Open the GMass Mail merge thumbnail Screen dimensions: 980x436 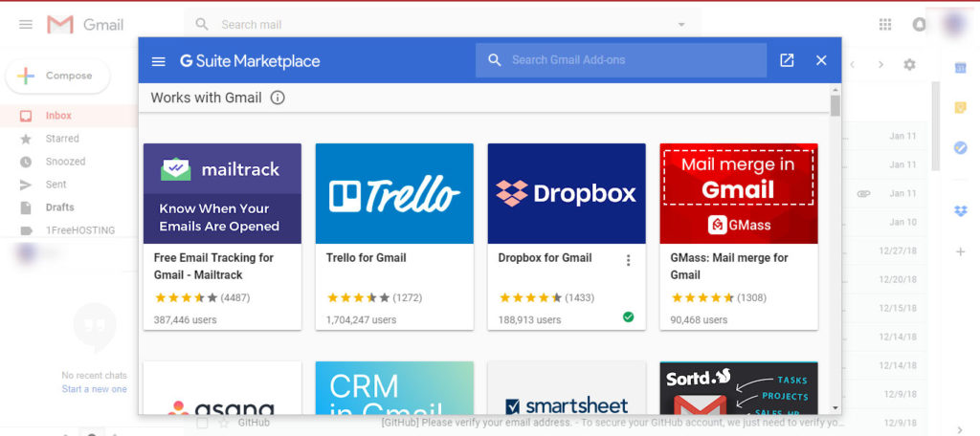739,194
